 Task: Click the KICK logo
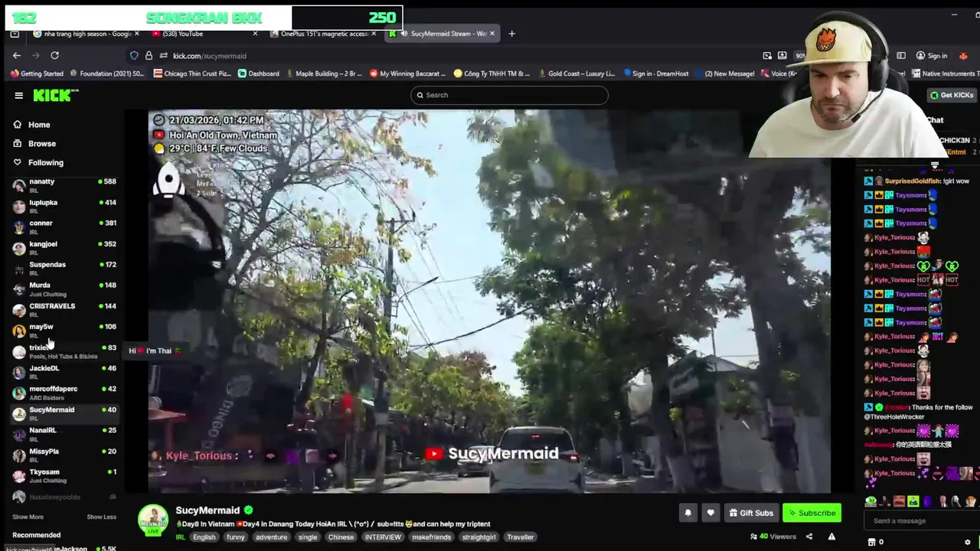[x=55, y=95]
